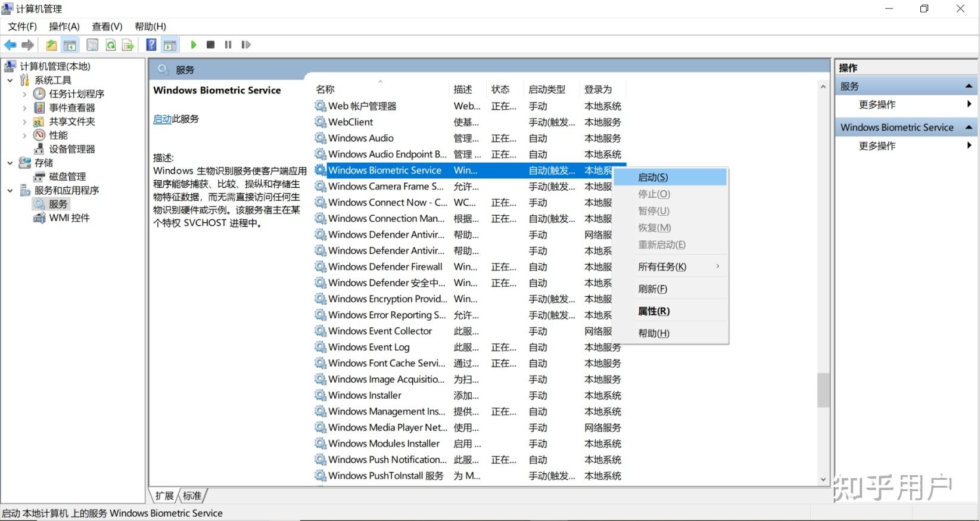Collapse the 服务和应用程序 tree node
Viewport: 980px width, 521px height.
[10, 190]
